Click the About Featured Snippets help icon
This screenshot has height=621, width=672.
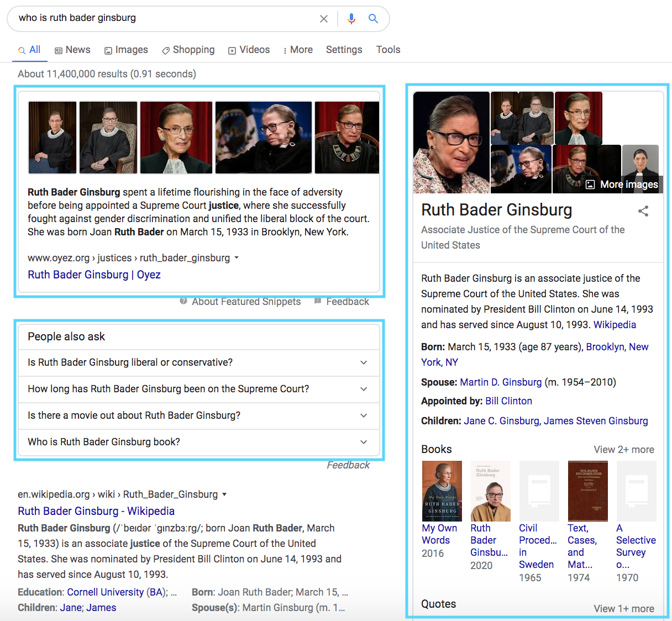point(183,301)
